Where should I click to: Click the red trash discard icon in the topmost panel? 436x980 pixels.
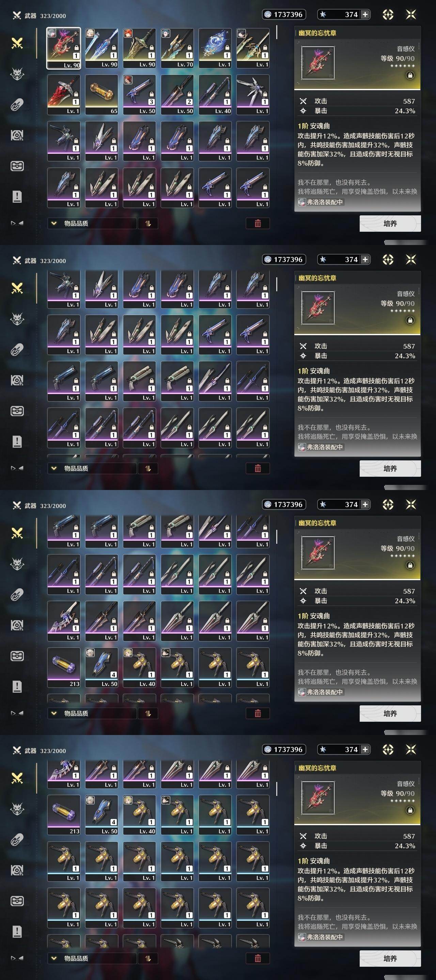click(258, 223)
